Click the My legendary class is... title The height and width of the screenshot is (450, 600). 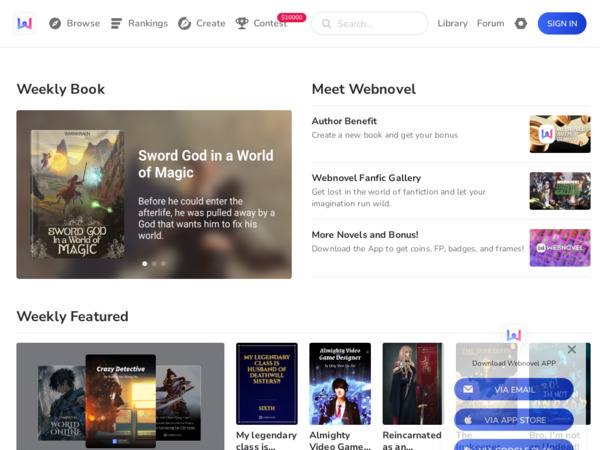[266, 440]
